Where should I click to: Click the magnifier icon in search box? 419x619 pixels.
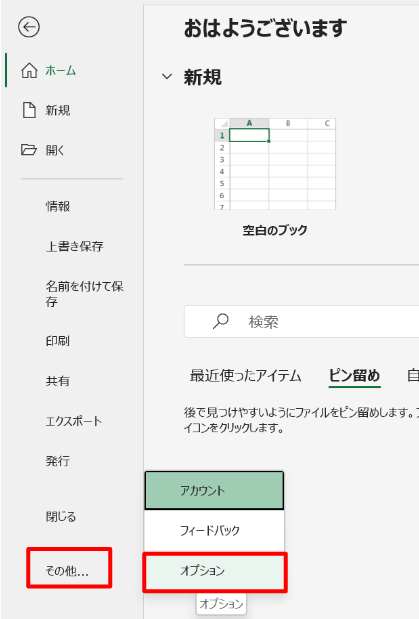point(221,321)
